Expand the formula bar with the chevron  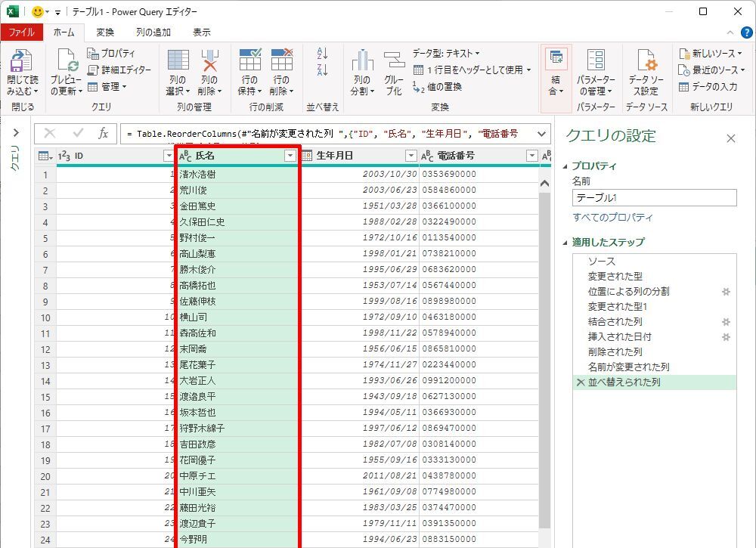[541, 134]
